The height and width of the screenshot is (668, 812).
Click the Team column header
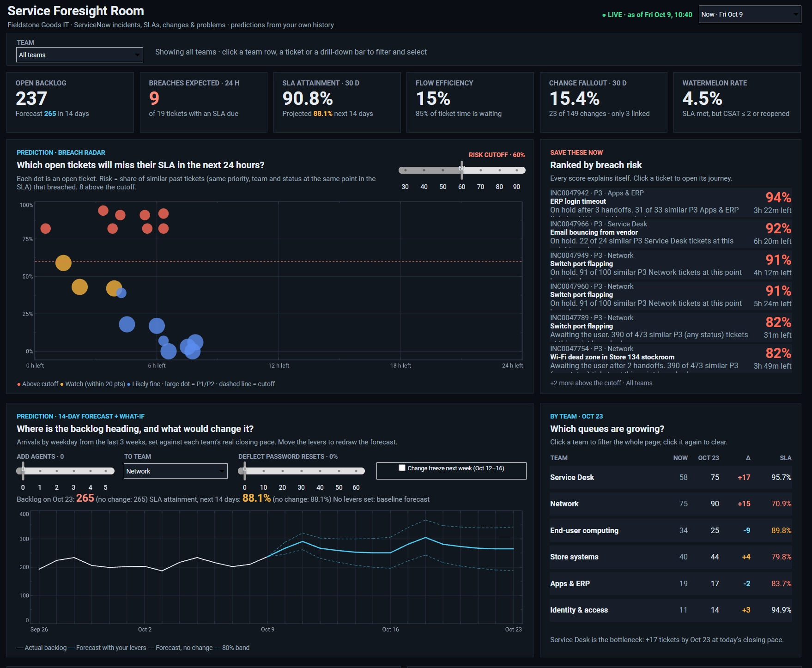coord(559,458)
